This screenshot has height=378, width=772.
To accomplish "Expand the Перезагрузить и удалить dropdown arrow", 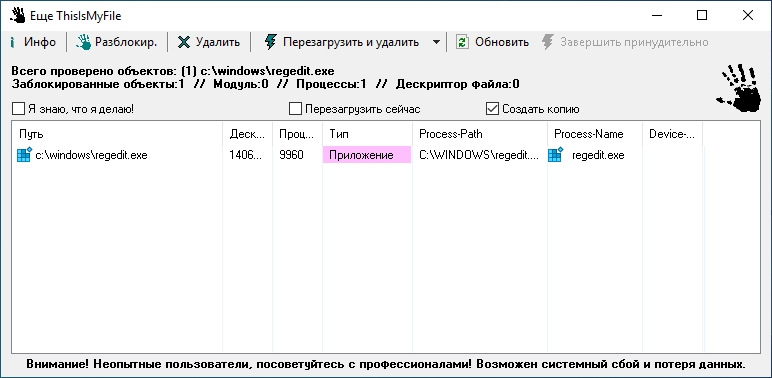I will click(x=436, y=42).
